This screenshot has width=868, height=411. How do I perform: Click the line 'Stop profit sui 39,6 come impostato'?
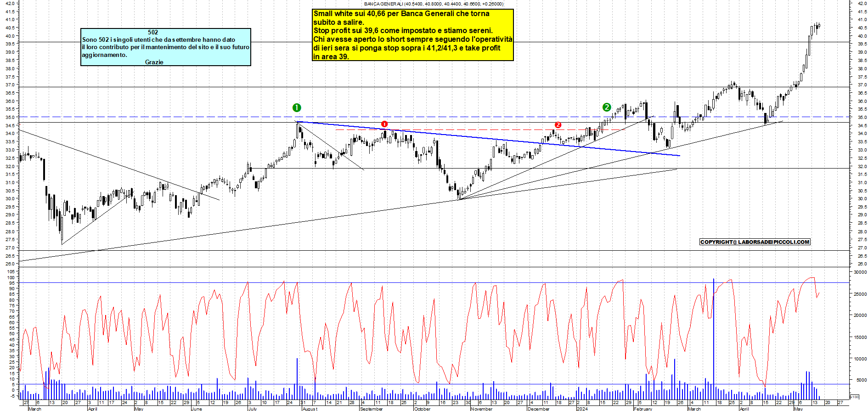tap(403, 31)
